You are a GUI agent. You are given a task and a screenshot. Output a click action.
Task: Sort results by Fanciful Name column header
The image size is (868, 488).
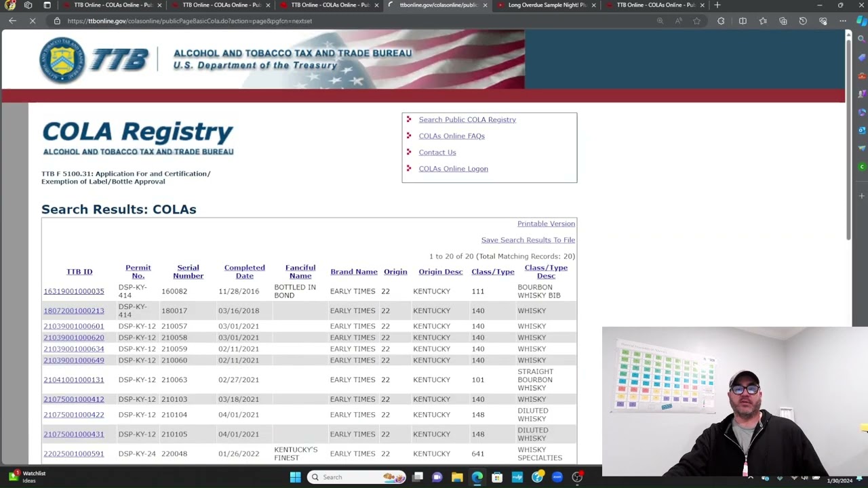coord(300,272)
